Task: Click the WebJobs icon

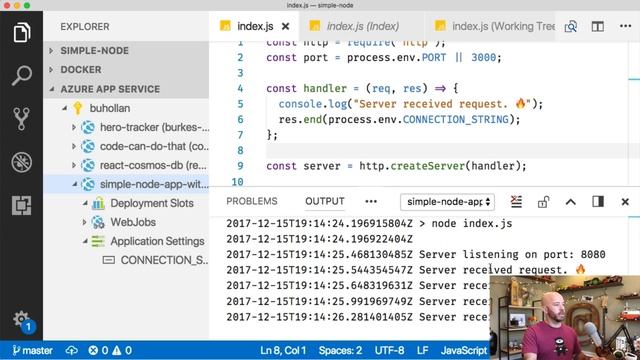Action: tap(98, 222)
